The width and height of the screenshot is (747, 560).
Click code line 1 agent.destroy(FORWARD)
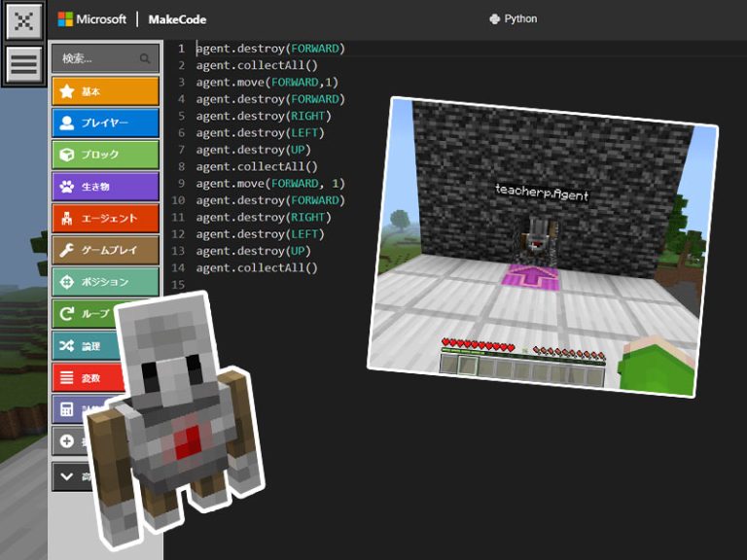point(270,48)
